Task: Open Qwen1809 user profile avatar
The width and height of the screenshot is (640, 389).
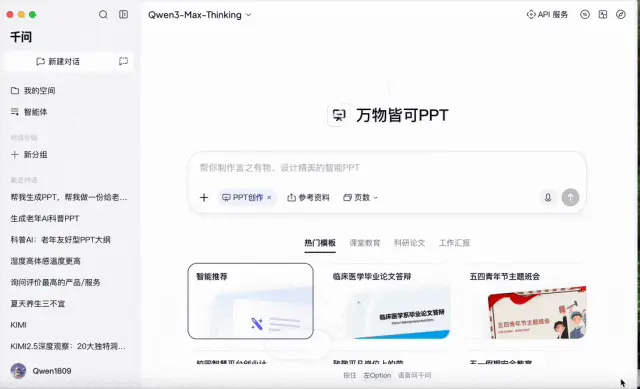Action: pyautogui.click(x=18, y=371)
